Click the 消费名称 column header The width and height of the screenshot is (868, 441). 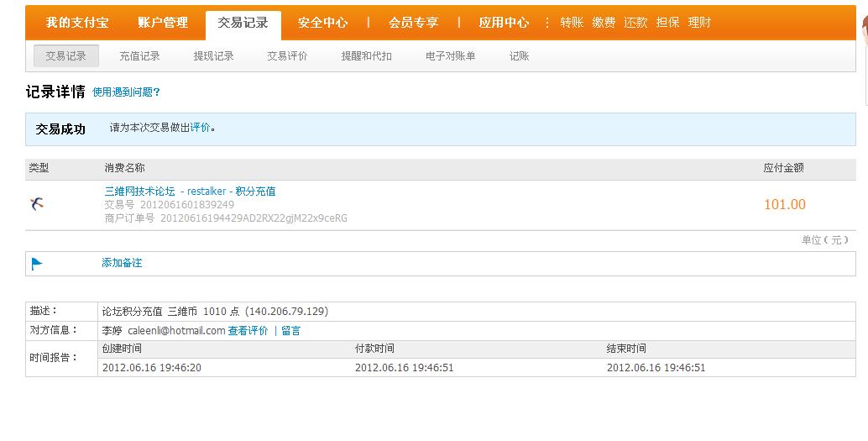coord(124,168)
